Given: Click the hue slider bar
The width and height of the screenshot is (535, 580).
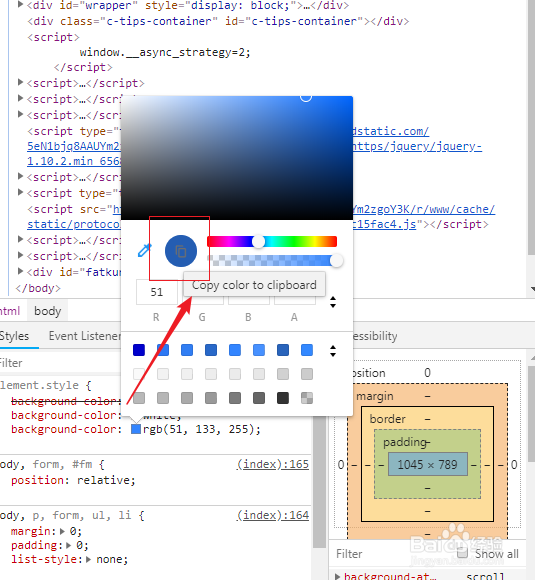Looking at the screenshot, I should (x=272, y=242).
